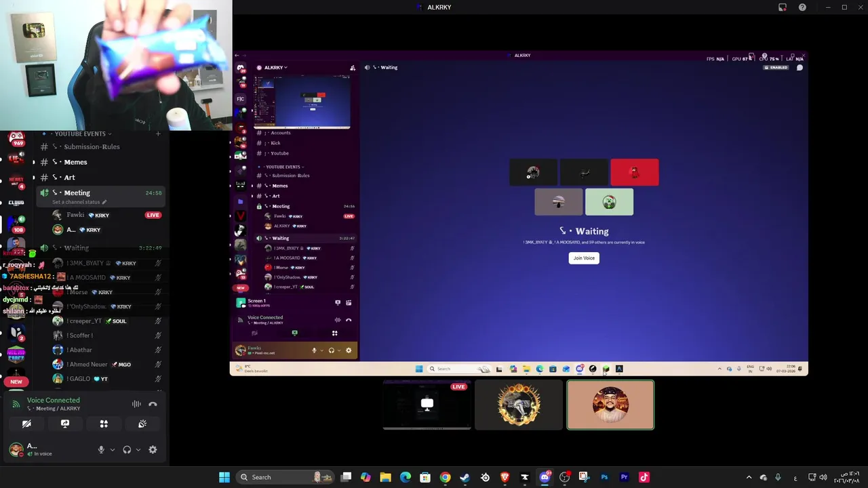Launch Google Chrome from taskbar
Screen dimensions: 868x488
click(x=445, y=477)
